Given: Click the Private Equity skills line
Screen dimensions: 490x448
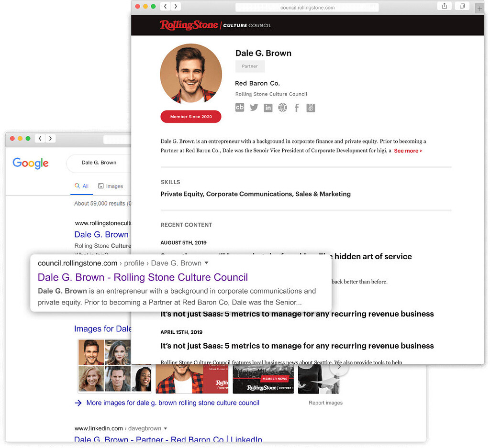Looking at the screenshot, I should point(256,195).
